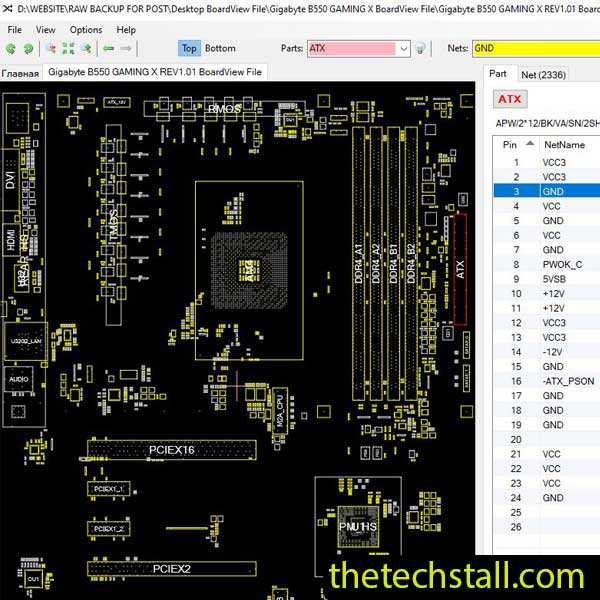This screenshot has height=600, width=600.
Task: Select pin 16 -ATX_PSON row
Action: 547,381
